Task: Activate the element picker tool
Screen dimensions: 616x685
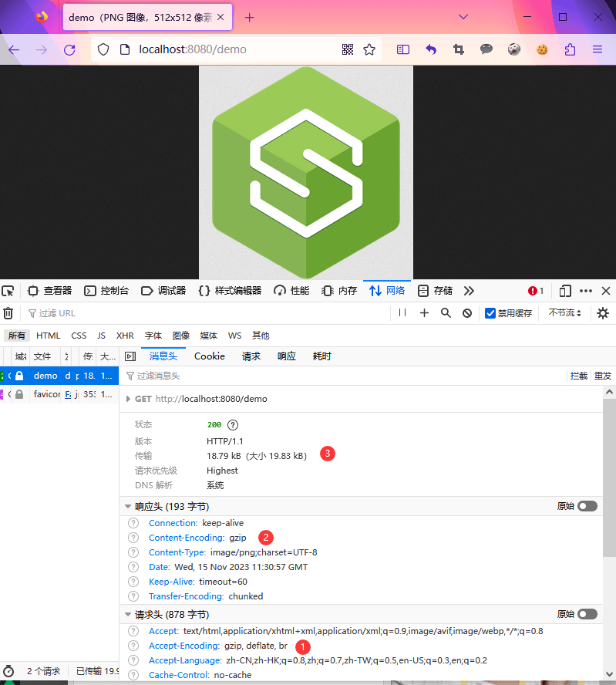Action: point(8,291)
